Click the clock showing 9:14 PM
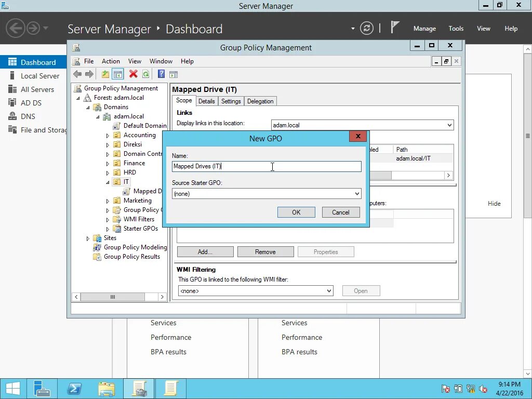This screenshot has width=532, height=399. tap(509, 384)
